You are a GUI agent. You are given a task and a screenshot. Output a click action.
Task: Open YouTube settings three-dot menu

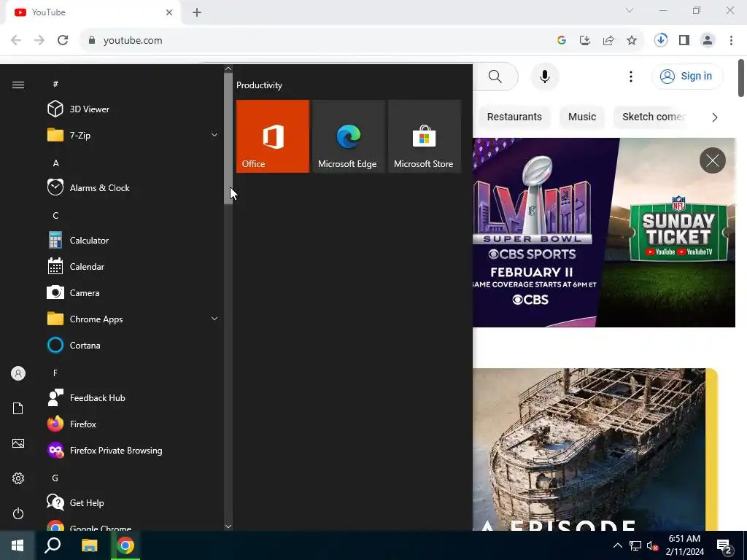[x=631, y=76]
